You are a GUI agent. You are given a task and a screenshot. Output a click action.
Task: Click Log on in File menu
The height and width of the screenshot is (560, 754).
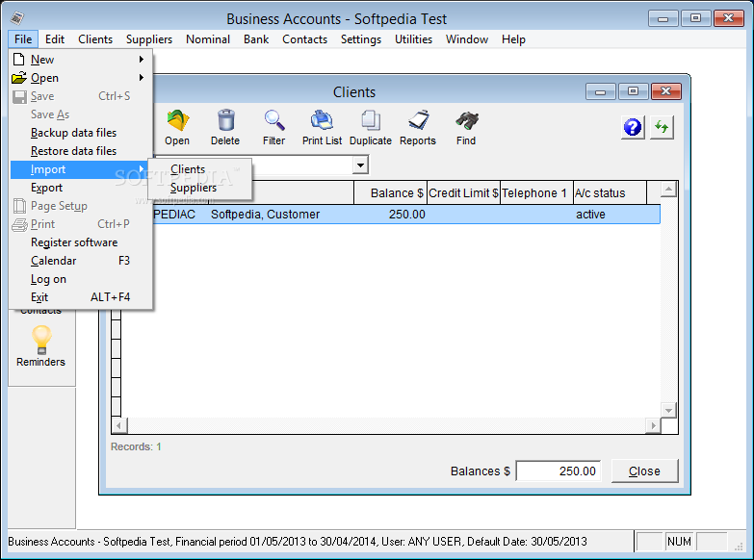pos(81,279)
